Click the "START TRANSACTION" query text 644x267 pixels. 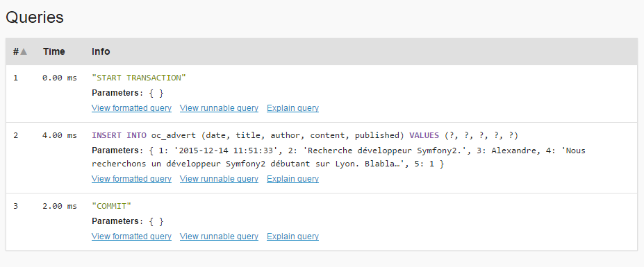[139, 78]
